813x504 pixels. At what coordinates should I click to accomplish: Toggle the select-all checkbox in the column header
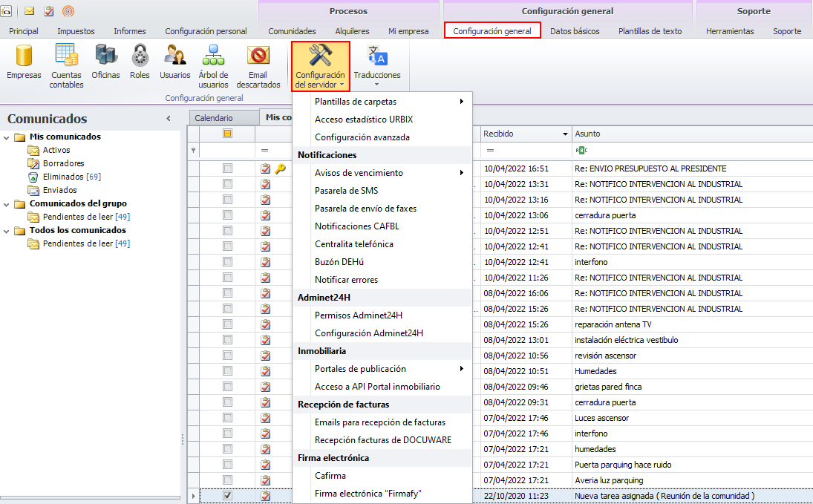tap(228, 134)
